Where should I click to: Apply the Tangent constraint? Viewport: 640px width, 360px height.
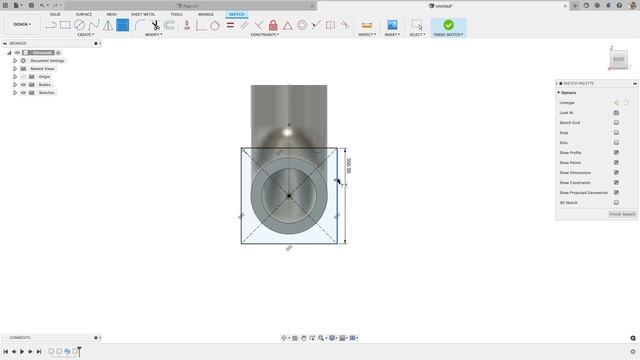215,25
